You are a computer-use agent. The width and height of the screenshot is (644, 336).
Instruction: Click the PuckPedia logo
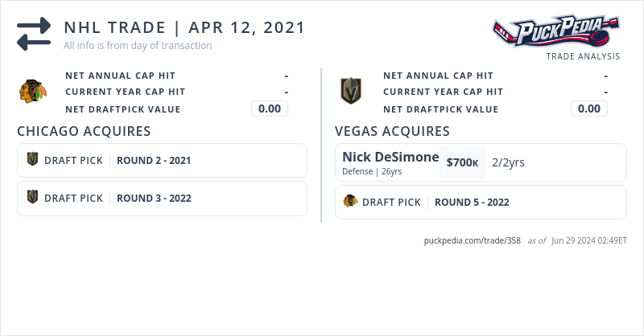(x=556, y=32)
